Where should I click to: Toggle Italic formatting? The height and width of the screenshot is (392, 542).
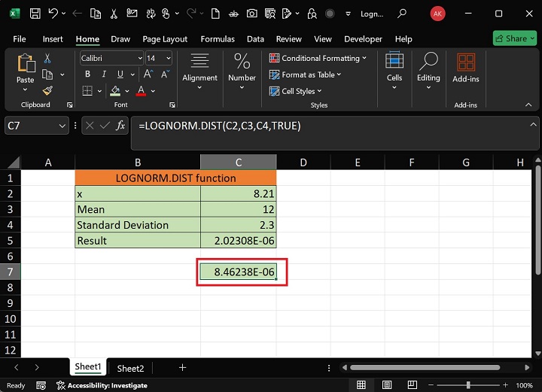102,74
